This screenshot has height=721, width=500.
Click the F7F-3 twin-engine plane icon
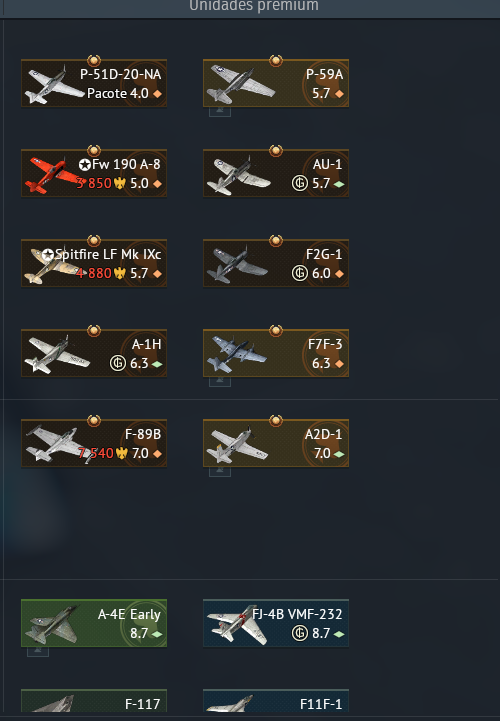(x=236, y=353)
